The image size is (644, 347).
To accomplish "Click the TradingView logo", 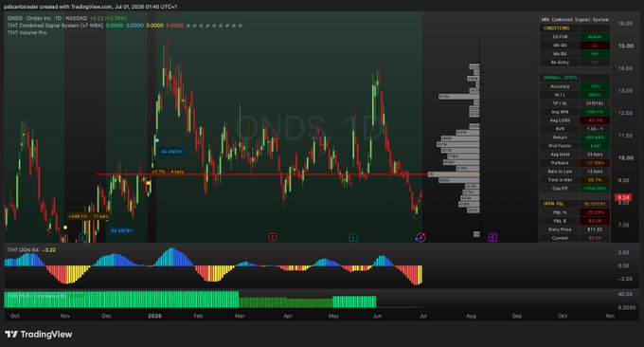I will 39,335.
